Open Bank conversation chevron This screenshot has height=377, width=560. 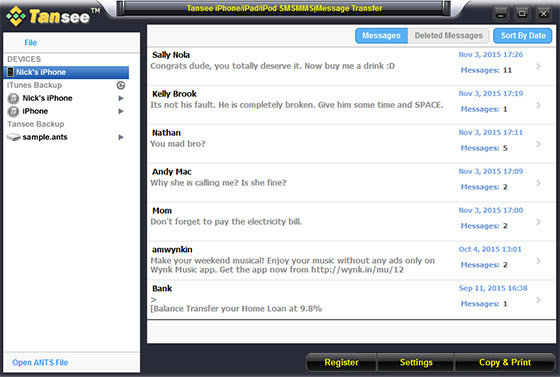[x=539, y=300]
